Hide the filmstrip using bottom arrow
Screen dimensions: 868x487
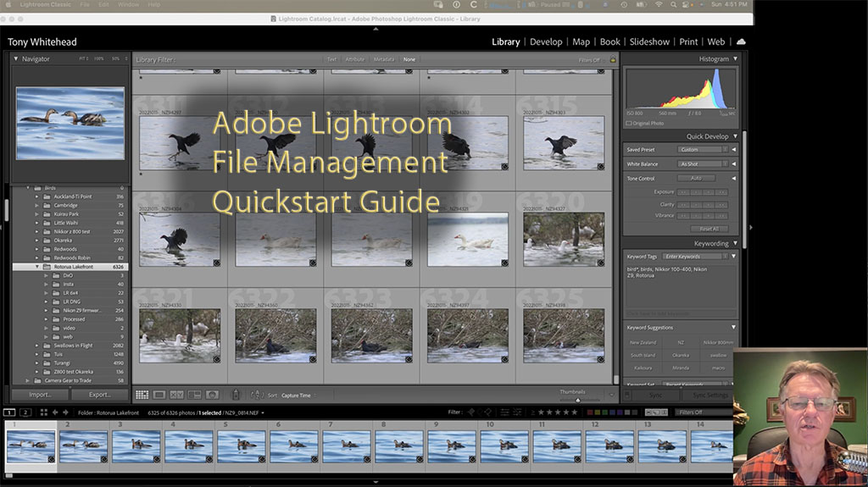[x=376, y=482]
